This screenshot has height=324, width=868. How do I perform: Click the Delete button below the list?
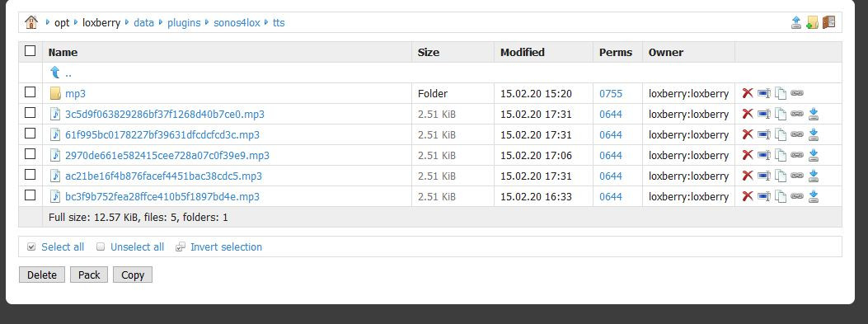(42, 275)
